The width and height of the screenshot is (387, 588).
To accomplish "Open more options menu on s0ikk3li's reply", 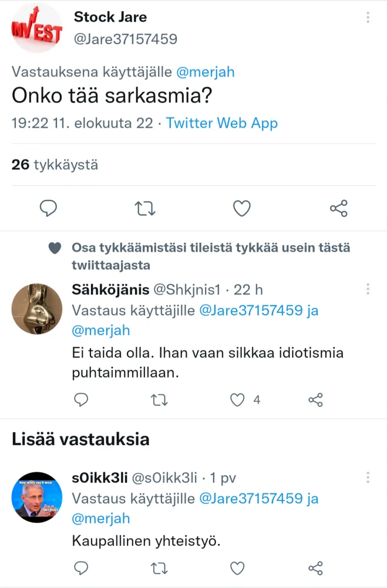I will pyautogui.click(x=368, y=477).
